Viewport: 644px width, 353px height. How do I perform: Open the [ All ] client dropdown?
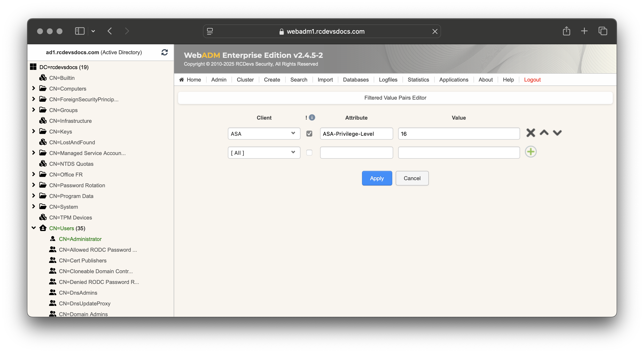[264, 153]
